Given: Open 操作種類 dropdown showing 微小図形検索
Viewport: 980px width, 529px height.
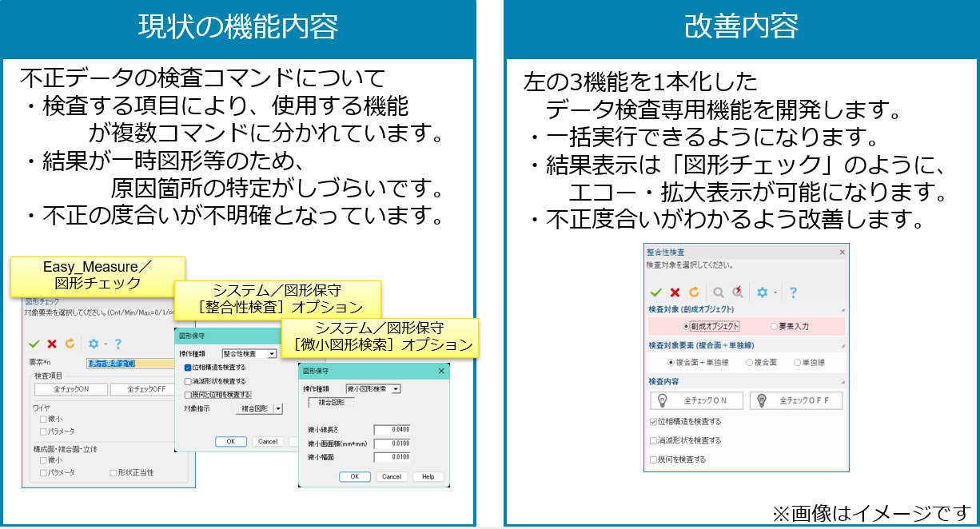Looking at the screenshot, I should [x=395, y=388].
